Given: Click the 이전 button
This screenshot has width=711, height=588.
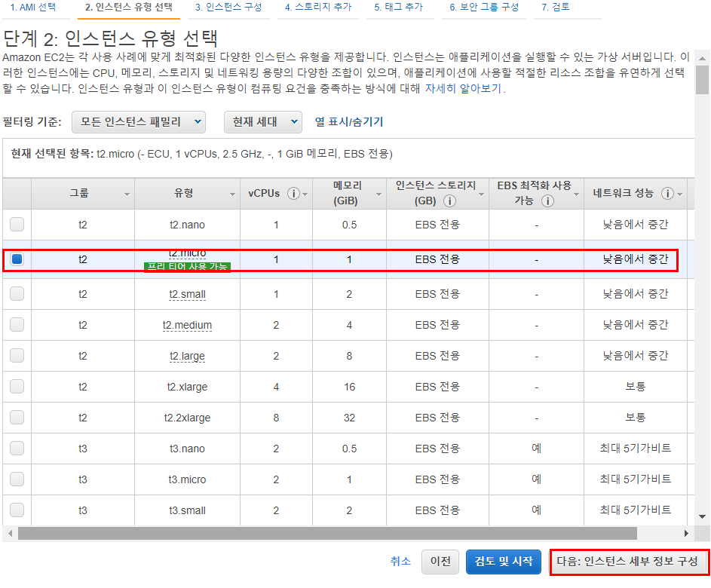Looking at the screenshot, I should (x=440, y=562).
